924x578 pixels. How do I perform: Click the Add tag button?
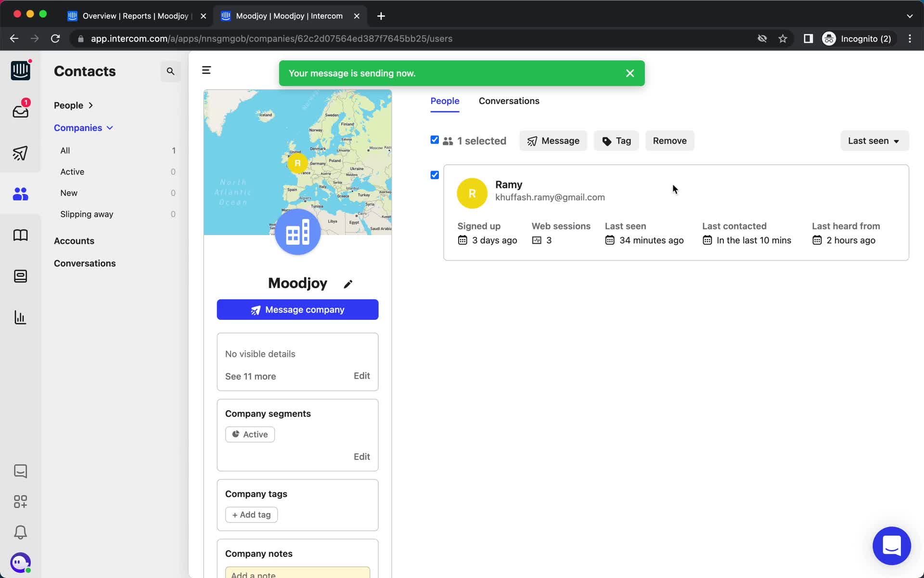tap(252, 514)
